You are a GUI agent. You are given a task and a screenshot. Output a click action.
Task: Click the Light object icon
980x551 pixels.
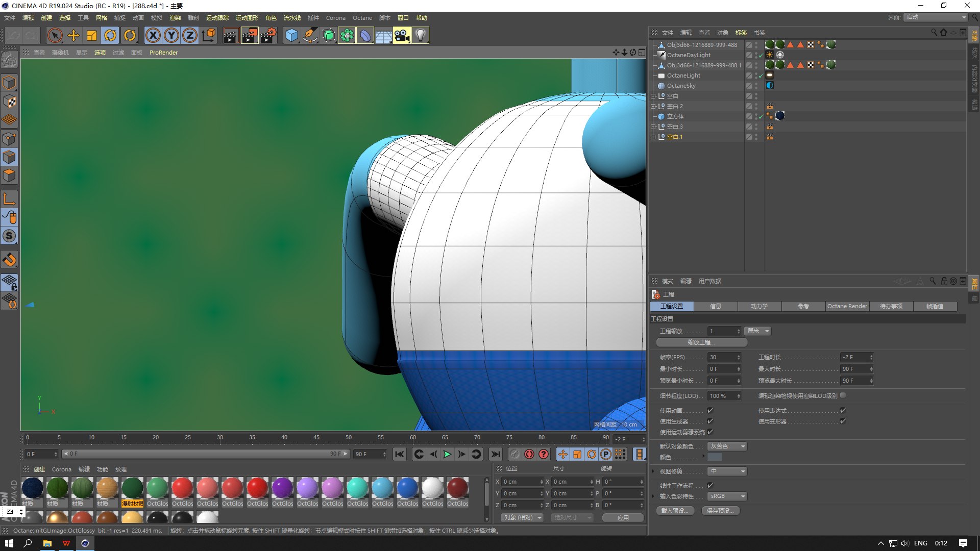click(x=420, y=35)
